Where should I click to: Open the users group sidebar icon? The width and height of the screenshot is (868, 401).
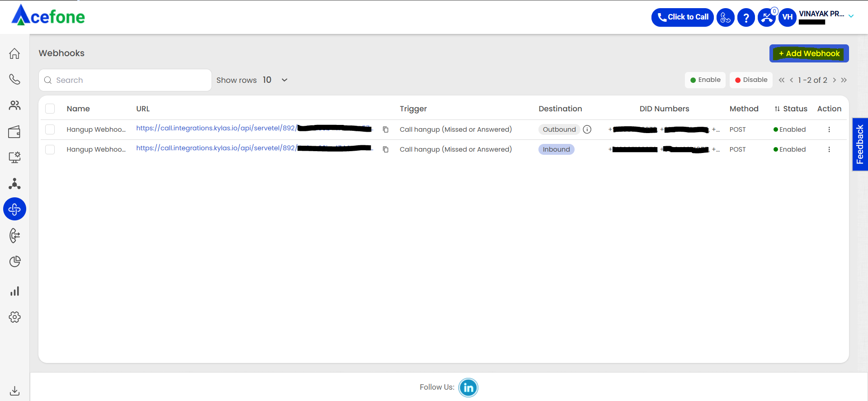tap(14, 105)
